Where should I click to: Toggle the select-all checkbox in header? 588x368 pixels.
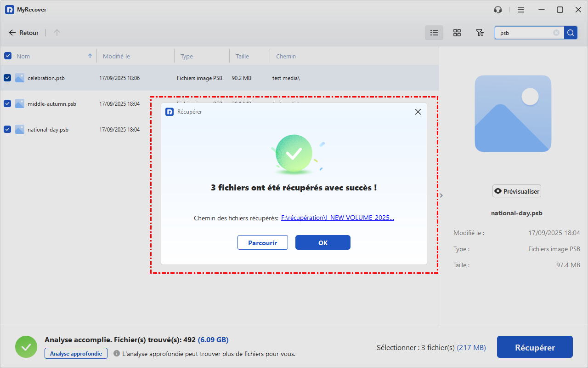pos(7,56)
